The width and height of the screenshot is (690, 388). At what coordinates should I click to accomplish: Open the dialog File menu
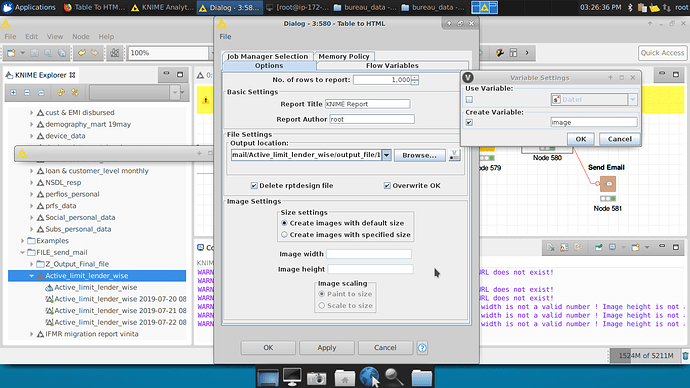tap(225, 37)
